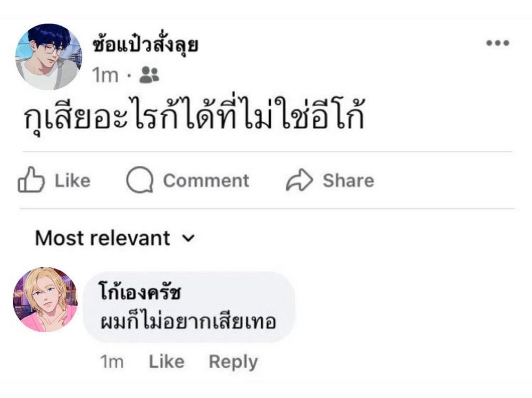Viewport: 532px width, 398px height.
Task: Reply to โก้เองครัช's comment
Action: pos(232,362)
